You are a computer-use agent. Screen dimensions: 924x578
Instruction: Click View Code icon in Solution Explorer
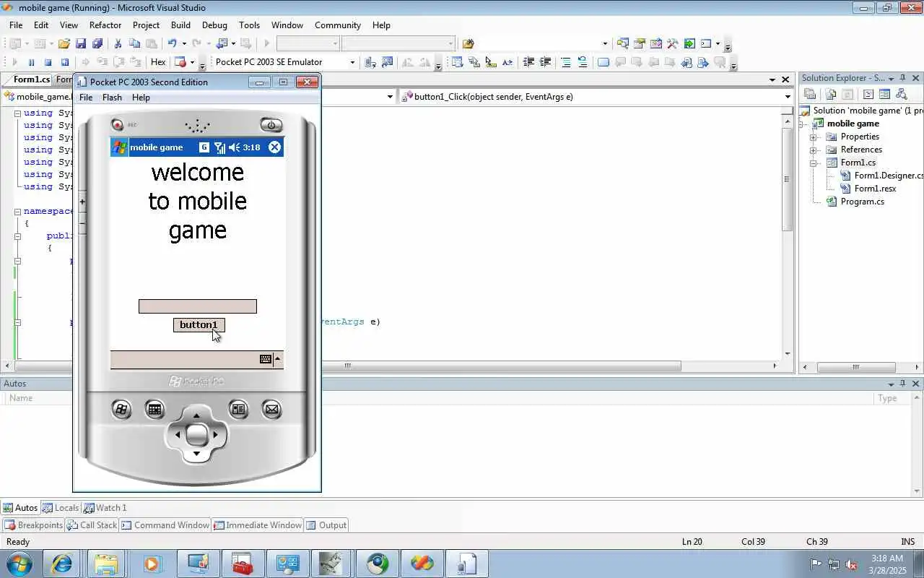[x=868, y=94]
